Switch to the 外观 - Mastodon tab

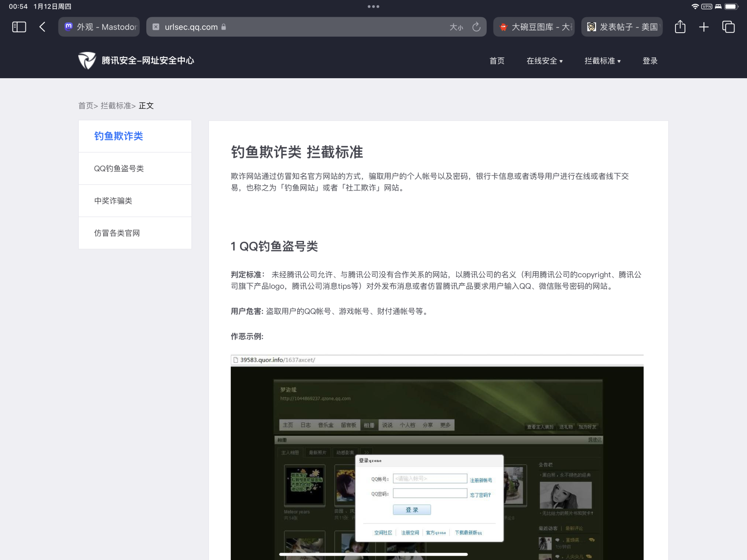pos(99,27)
